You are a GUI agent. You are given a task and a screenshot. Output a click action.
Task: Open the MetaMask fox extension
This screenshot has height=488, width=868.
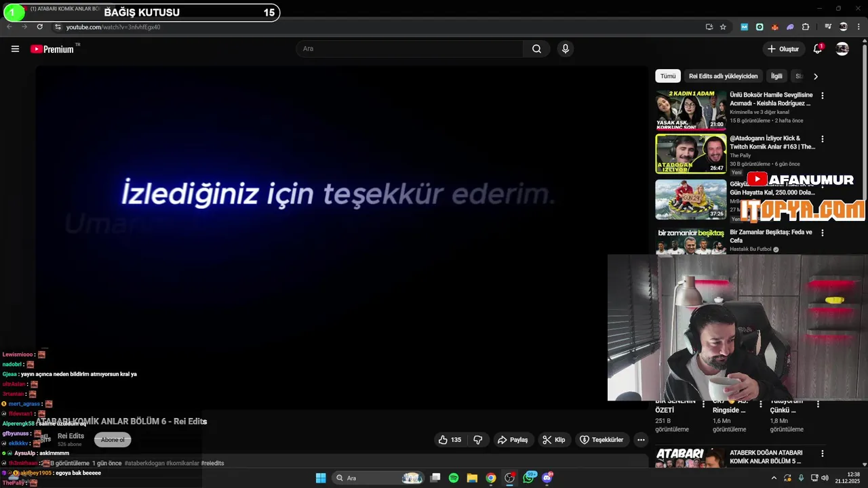(x=775, y=27)
